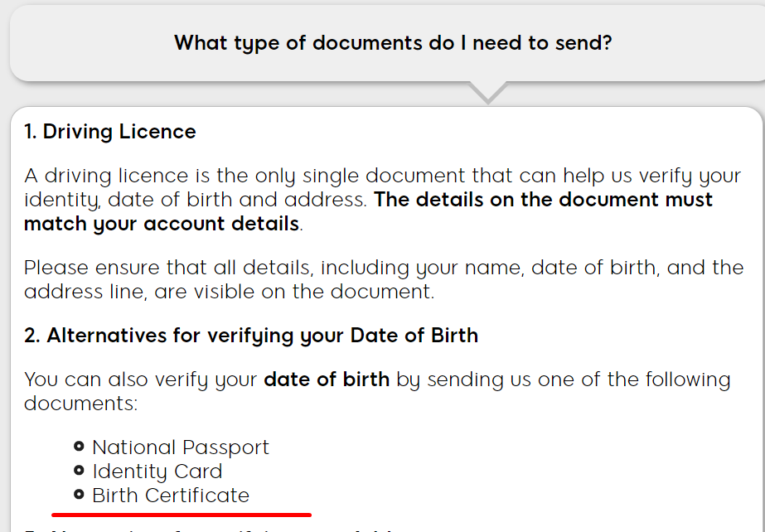Click bold text "The details on the document must"
Viewport: 765px width, 532px height.
click(x=543, y=200)
